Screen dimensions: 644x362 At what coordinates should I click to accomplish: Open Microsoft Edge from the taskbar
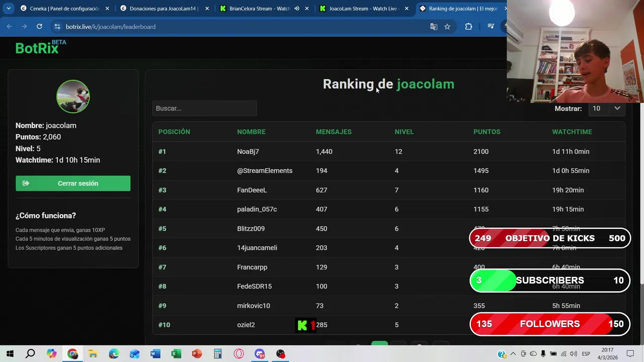point(114,354)
